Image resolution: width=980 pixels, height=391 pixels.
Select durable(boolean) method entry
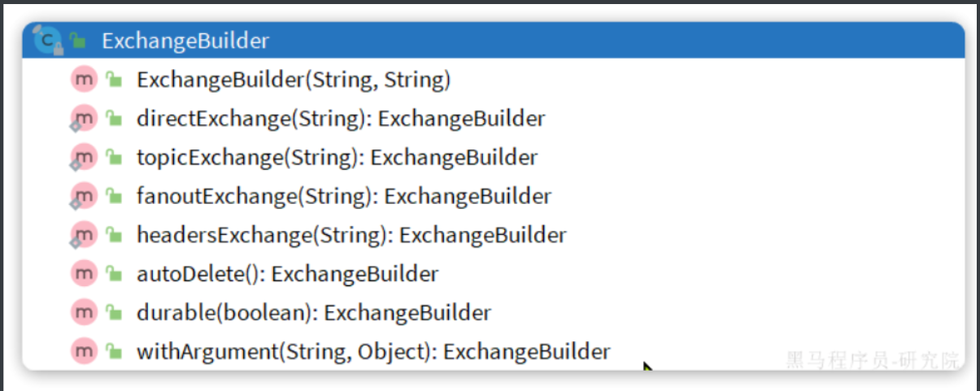coord(314,313)
